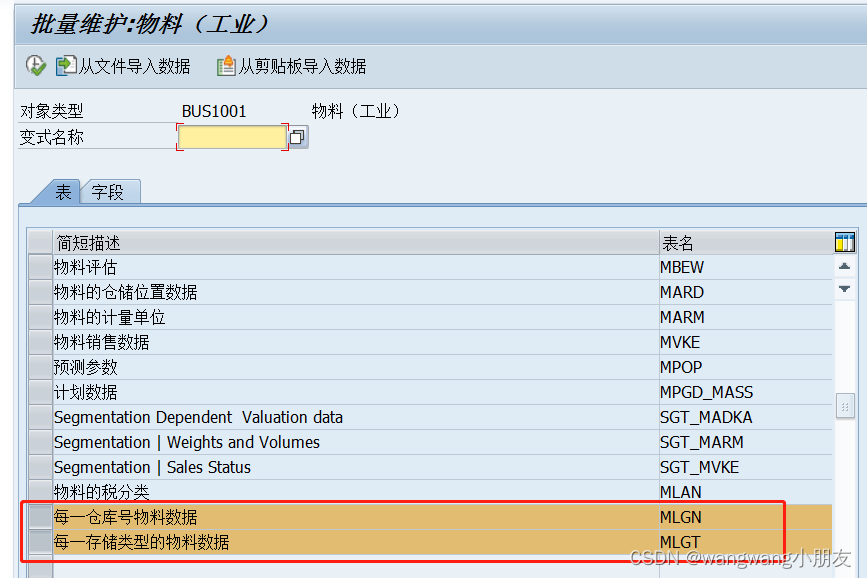Click the MLGN table name cell
Image resolution: width=867 pixels, height=578 pixels.
tap(746, 517)
